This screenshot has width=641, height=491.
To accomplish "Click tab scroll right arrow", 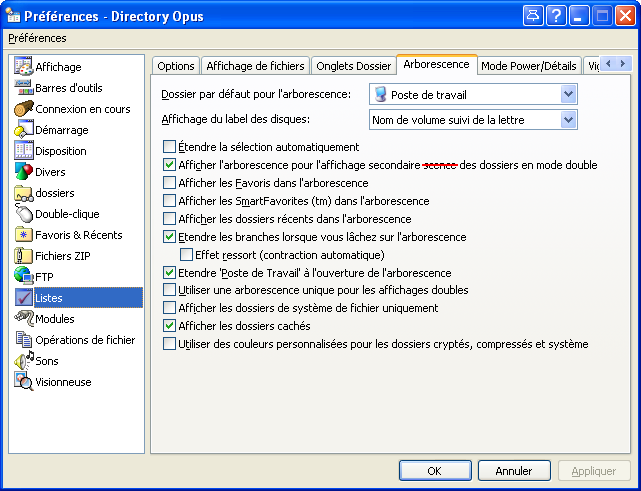I will coord(623,63).
